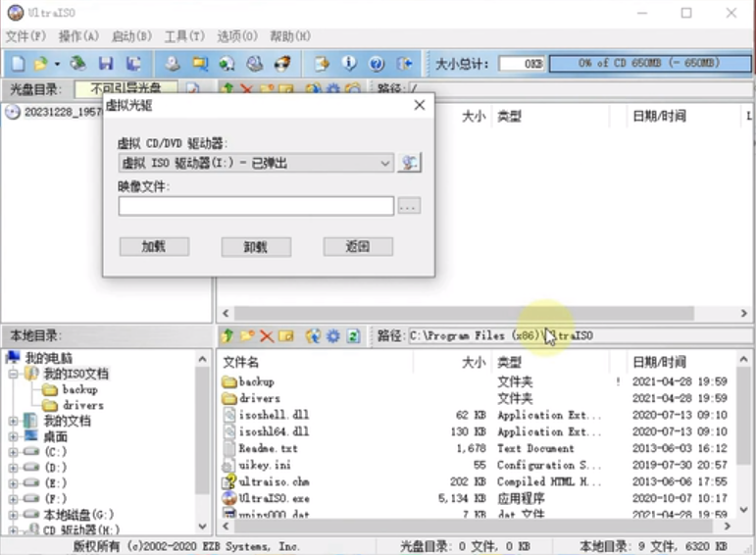Expand the (F:) drive node
This screenshot has width=756, height=555.
(14, 498)
